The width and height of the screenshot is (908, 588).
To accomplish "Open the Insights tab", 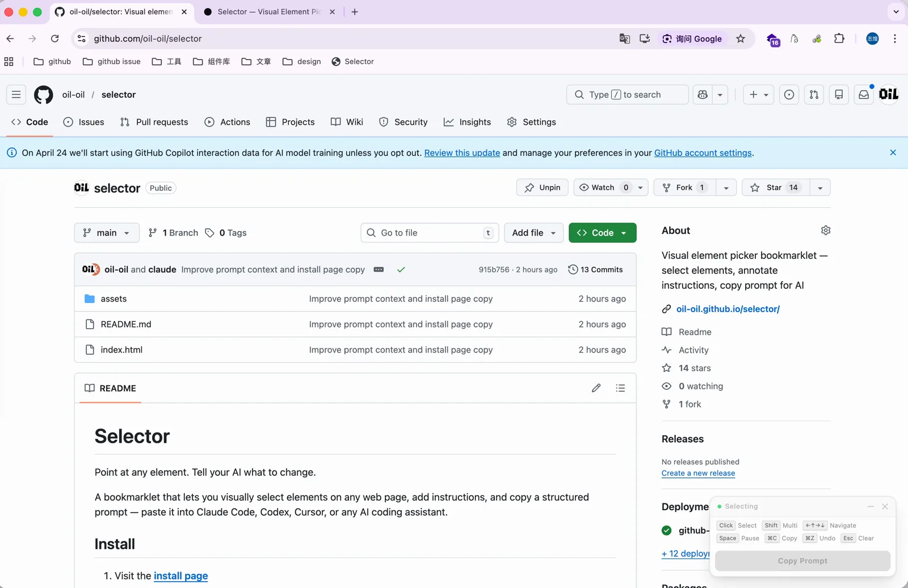I will click(468, 122).
